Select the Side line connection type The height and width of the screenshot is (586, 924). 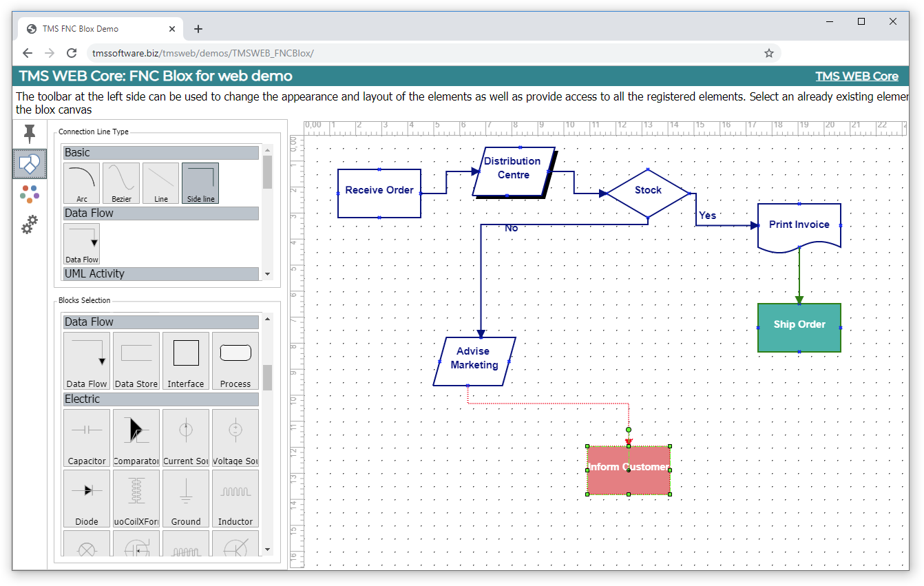tap(200, 182)
